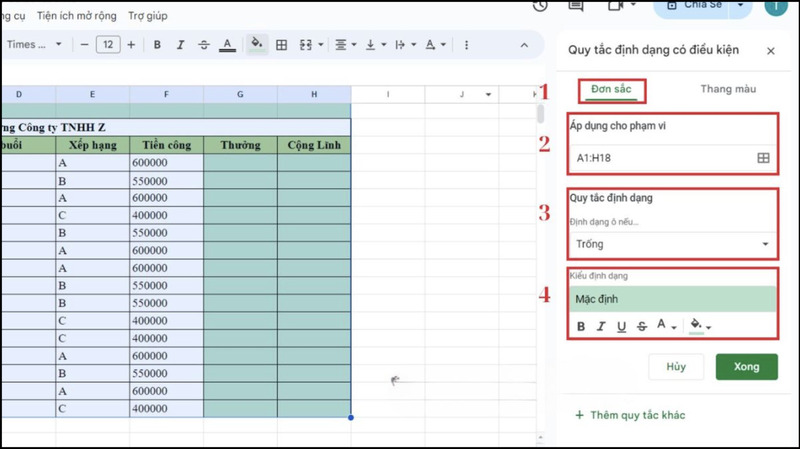Click the select data range grid icon
Image resolution: width=800 pixels, height=449 pixels.
pyautogui.click(x=763, y=158)
